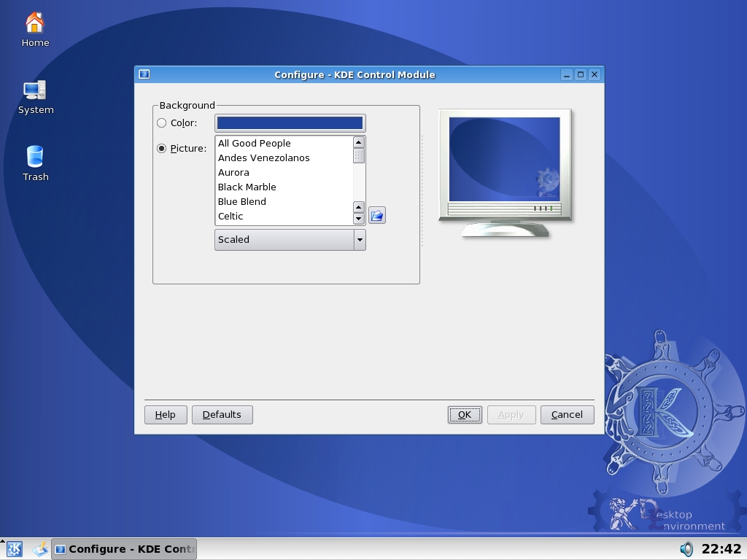Screen dimensions: 747x560
Task: Open the Trash desktop icon
Action: pyautogui.click(x=35, y=164)
